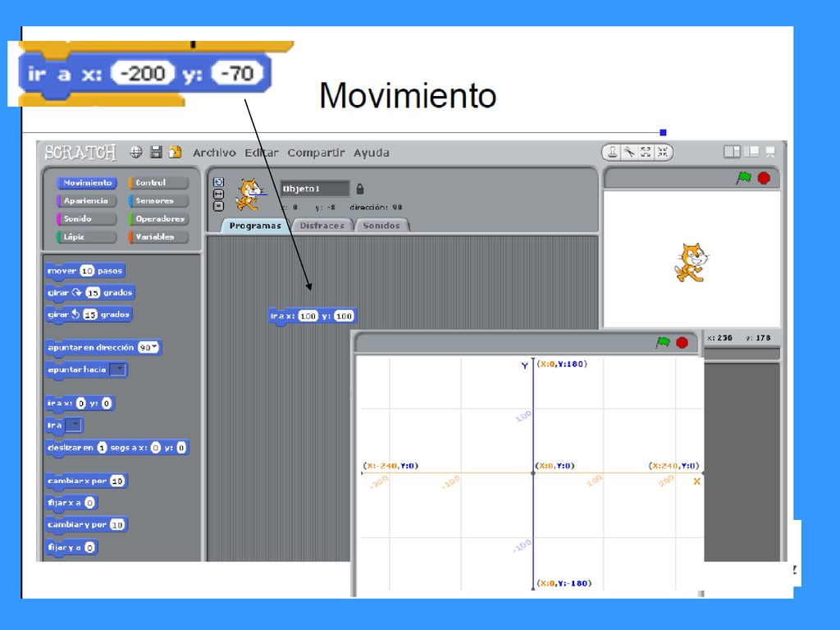840x630 pixels.
Task: Click red stop button above cat stage
Action: (x=764, y=178)
